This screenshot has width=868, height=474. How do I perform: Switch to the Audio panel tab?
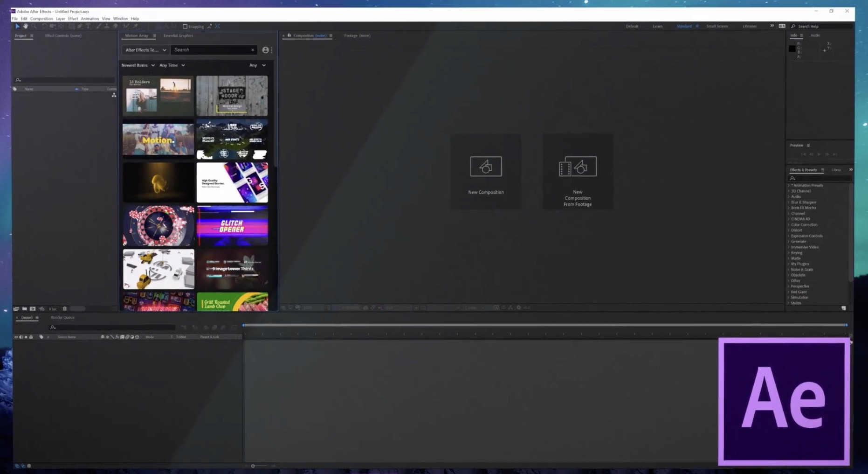(815, 35)
